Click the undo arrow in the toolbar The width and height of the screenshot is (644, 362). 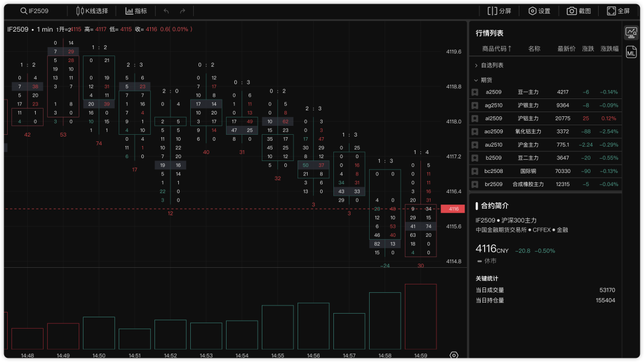click(x=166, y=11)
